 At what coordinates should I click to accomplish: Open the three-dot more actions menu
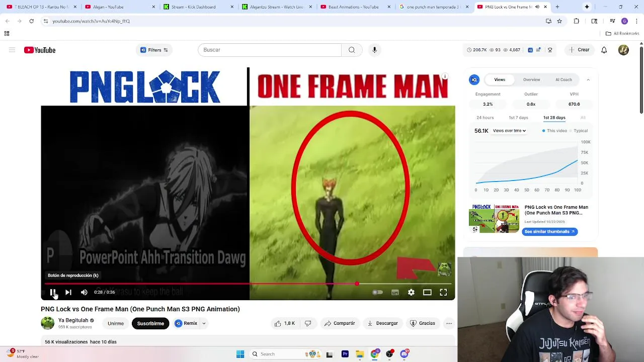coord(449,323)
